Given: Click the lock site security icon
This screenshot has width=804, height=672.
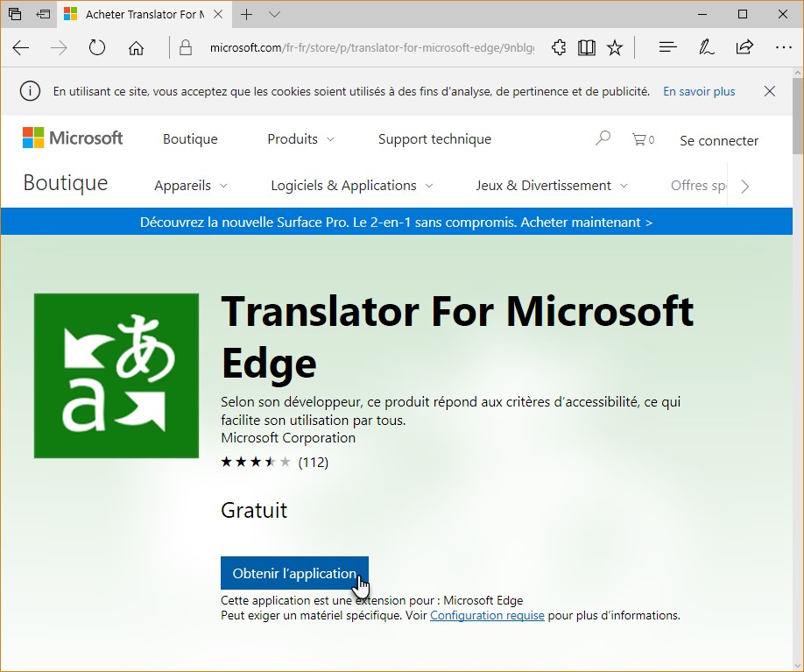Looking at the screenshot, I should 186,48.
